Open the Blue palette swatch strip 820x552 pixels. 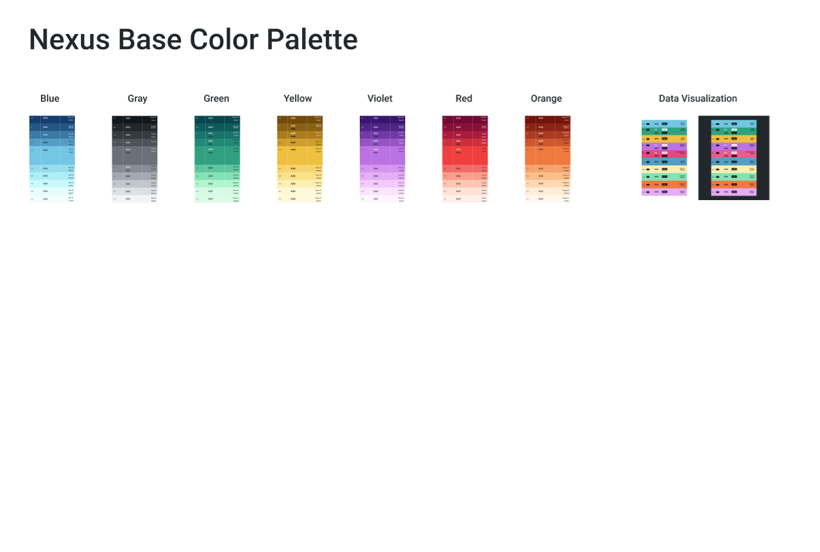(52, 160)
